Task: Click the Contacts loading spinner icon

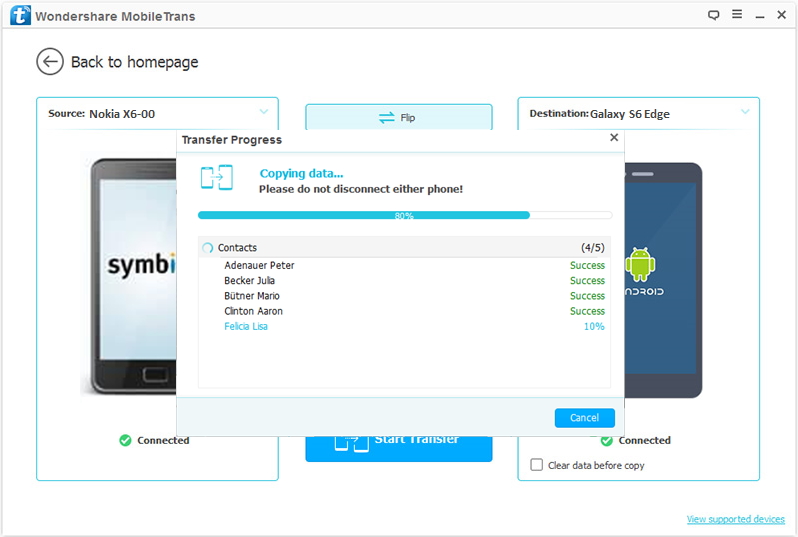Action: (208, 248)
